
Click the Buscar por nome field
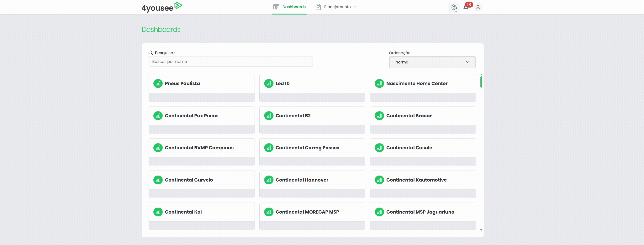[x=230, y=62]
